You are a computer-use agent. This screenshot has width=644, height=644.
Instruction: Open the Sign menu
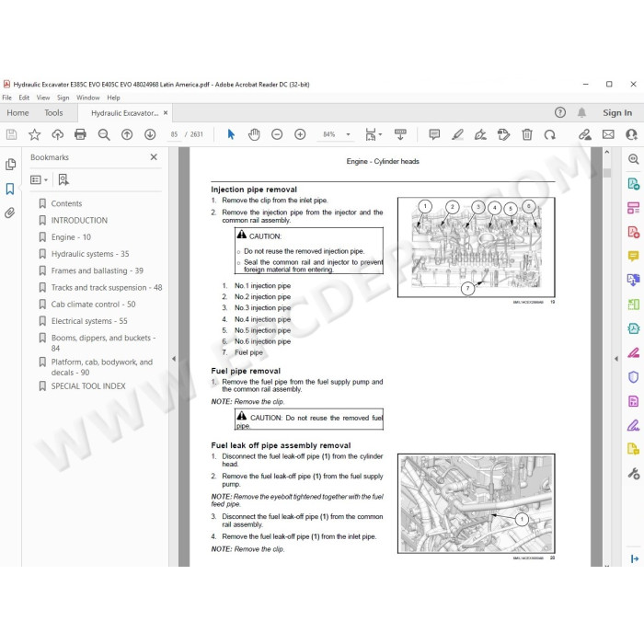click(x=63, y=98)
